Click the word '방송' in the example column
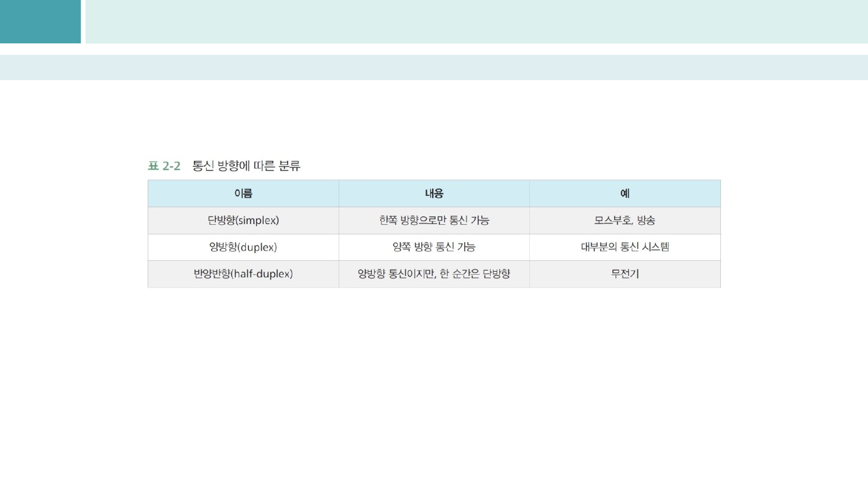This screenshot has height=488, width=868. click(646, 221)
